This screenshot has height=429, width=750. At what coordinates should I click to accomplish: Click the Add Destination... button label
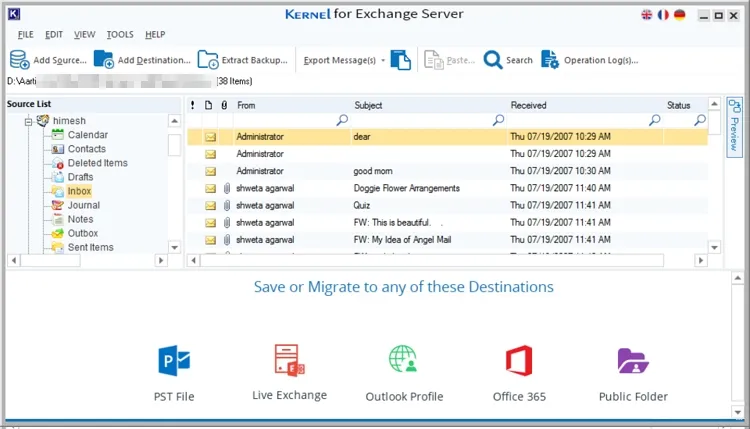(154, 60)
